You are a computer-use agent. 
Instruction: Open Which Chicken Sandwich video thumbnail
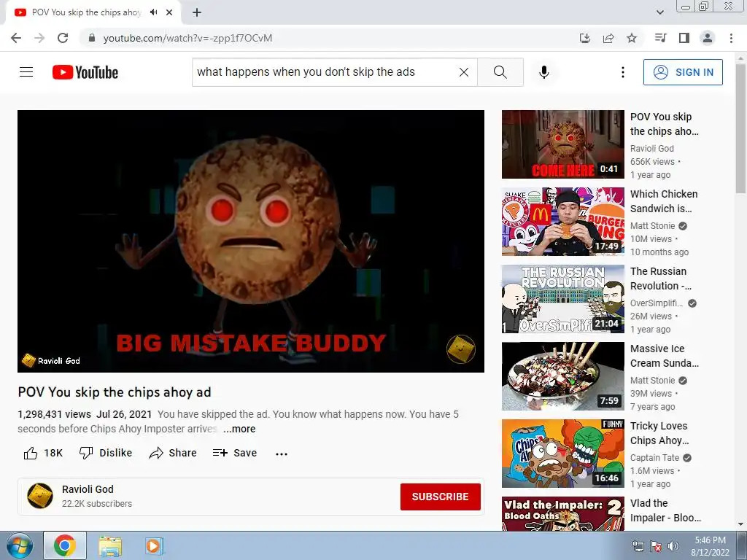click(x=562, y=222)
